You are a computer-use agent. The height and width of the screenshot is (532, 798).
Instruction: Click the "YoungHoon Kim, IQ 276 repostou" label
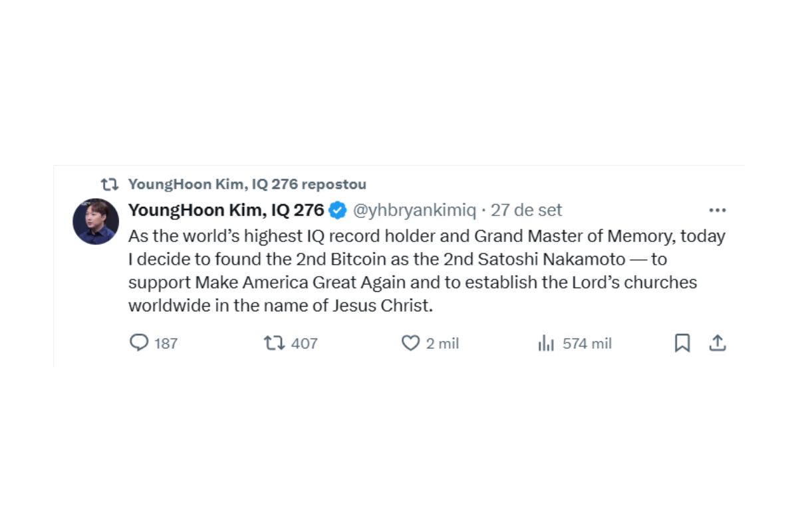tap(247, 184)
